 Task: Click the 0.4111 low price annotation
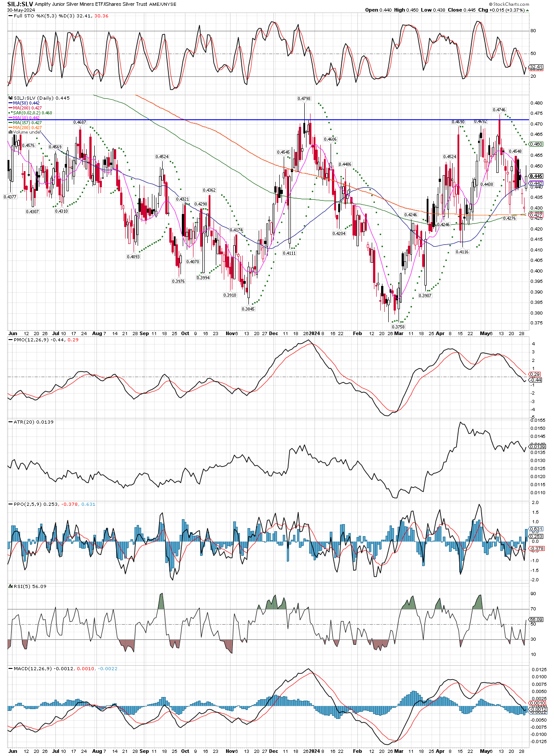pyautogui.click(x=290, y=253)
